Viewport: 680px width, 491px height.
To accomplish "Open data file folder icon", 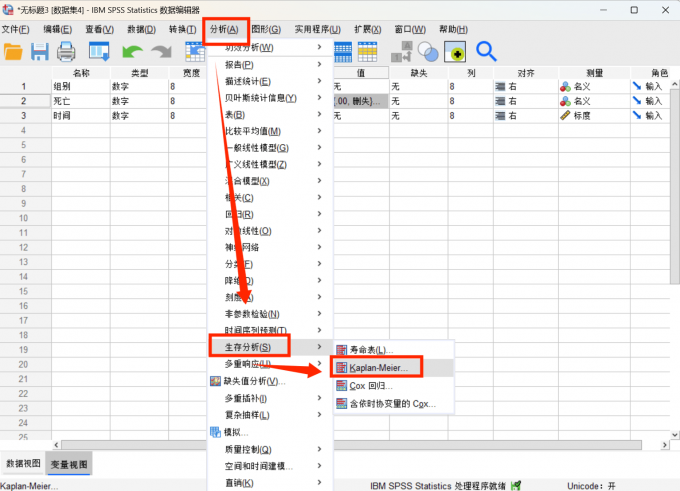I will tap(13, 52).
